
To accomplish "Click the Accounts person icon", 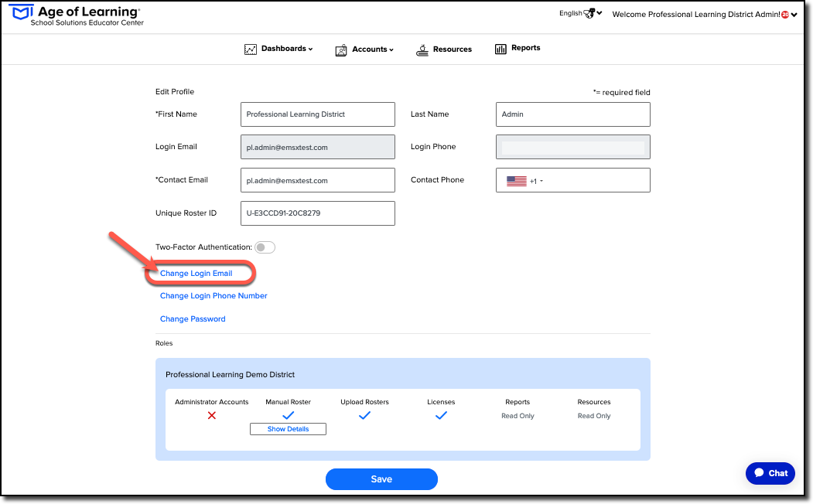I will [341, 50].
